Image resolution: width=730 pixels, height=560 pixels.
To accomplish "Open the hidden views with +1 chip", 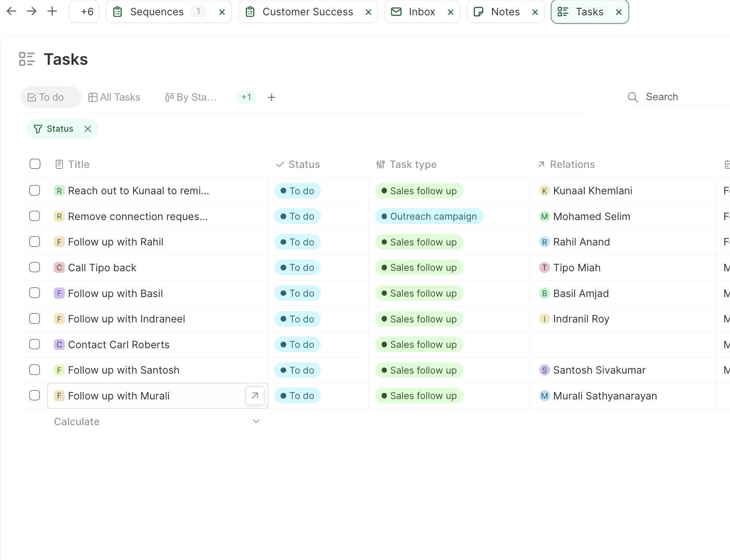I will pyautogui.click(x=246, y=97).
